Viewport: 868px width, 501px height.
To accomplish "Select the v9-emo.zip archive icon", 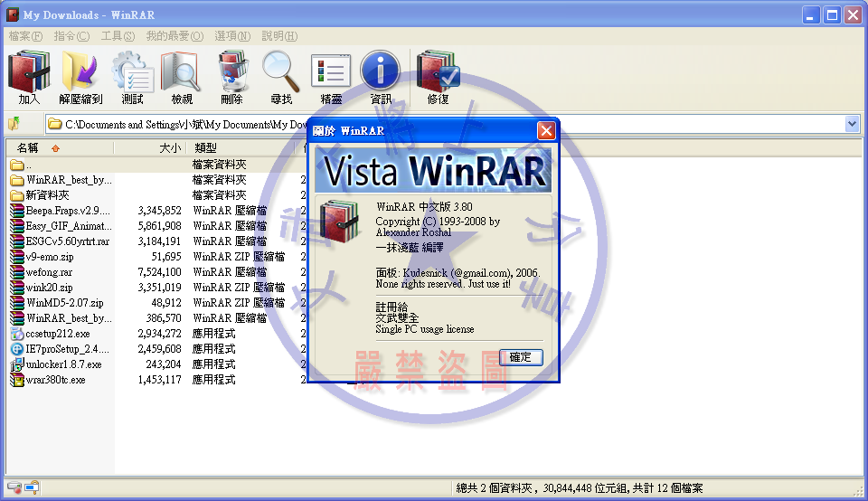I will pos(17,257).
